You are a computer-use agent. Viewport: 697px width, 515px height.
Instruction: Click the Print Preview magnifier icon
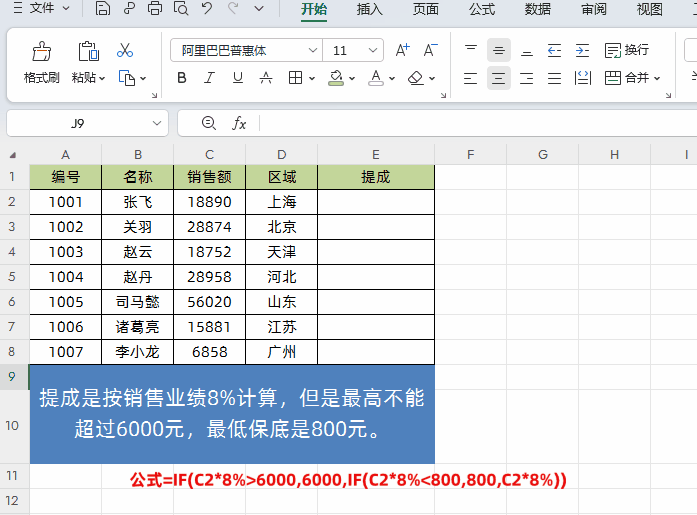pos(181,8)
